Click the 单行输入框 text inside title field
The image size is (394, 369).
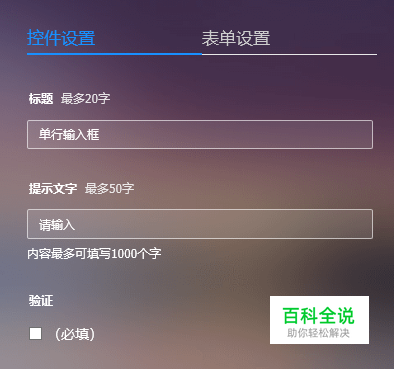tap(69, 135)
